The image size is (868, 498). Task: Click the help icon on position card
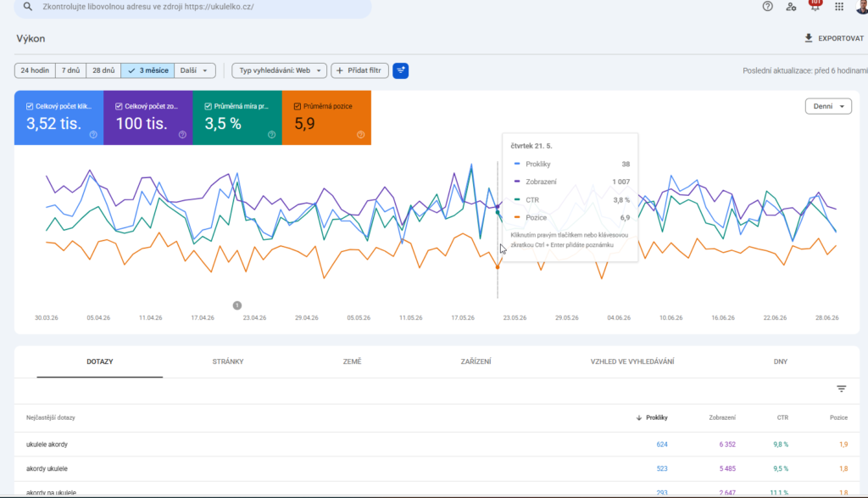(x=360, y=135)
